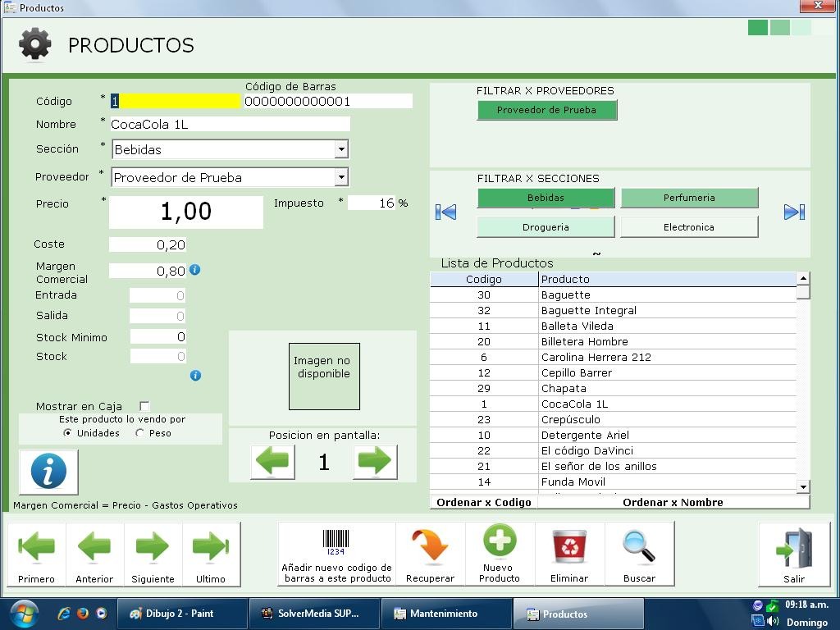Expand the Sección dropdown
This screenshot has height=630, width=840.
(341, 149)
